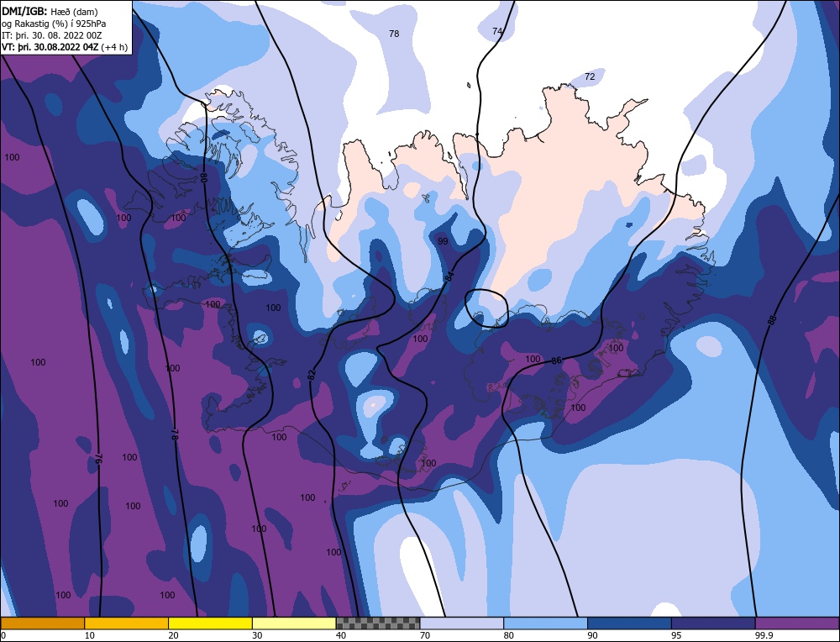Click the gray checkered 40–70 legend block
The height and width of the screenshot is (642, 840).
378,624
